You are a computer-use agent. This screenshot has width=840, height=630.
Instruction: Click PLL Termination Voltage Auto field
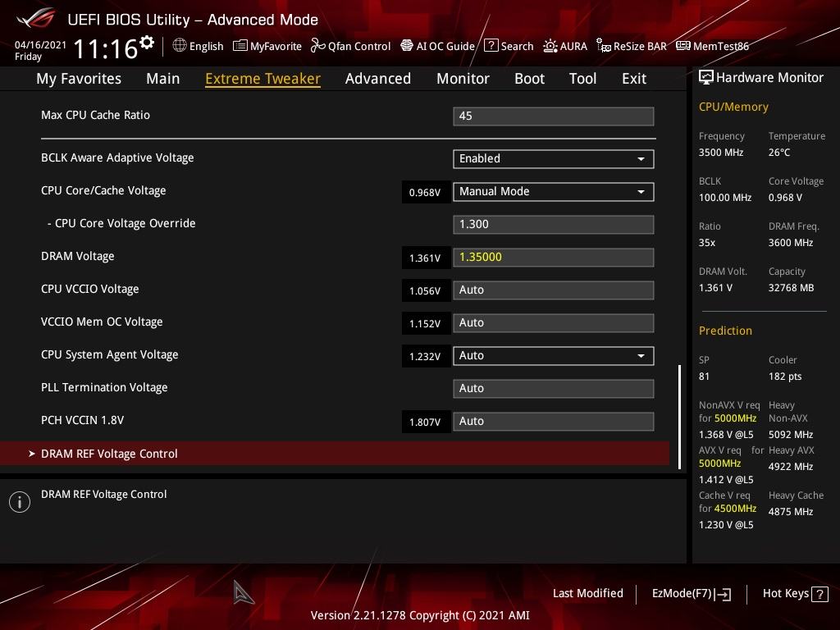click(x=554, y=388)
